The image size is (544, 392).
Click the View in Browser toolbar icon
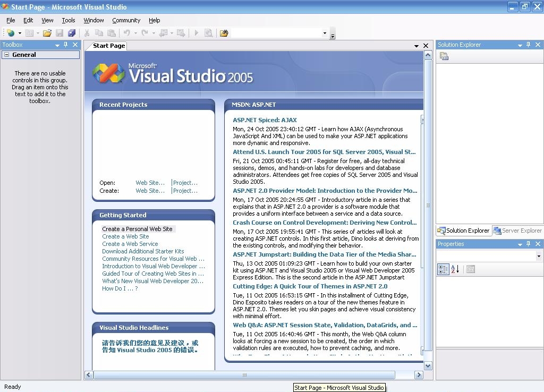click(208, 33)
